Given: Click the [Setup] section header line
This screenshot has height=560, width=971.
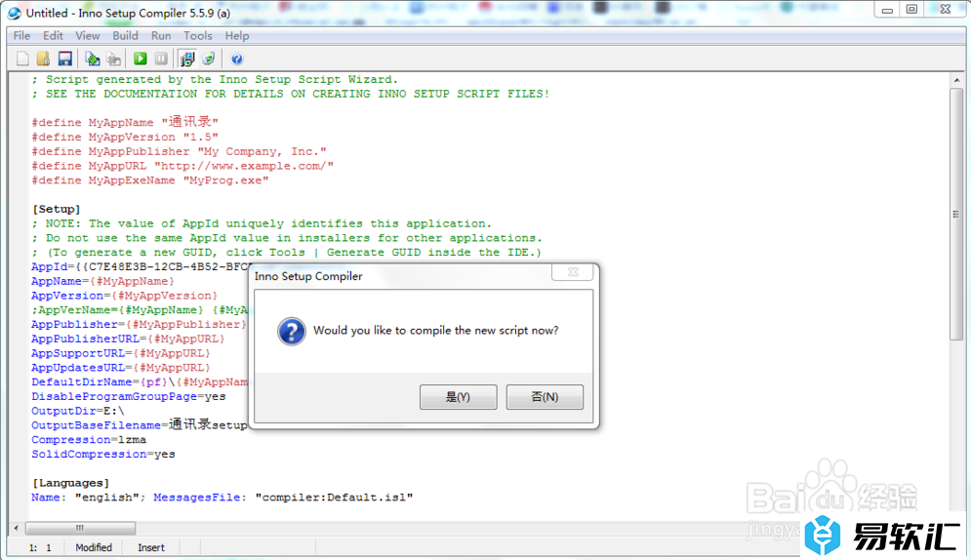Looking at the screenshot, I should pyautogui.click(x=57, y=209).
